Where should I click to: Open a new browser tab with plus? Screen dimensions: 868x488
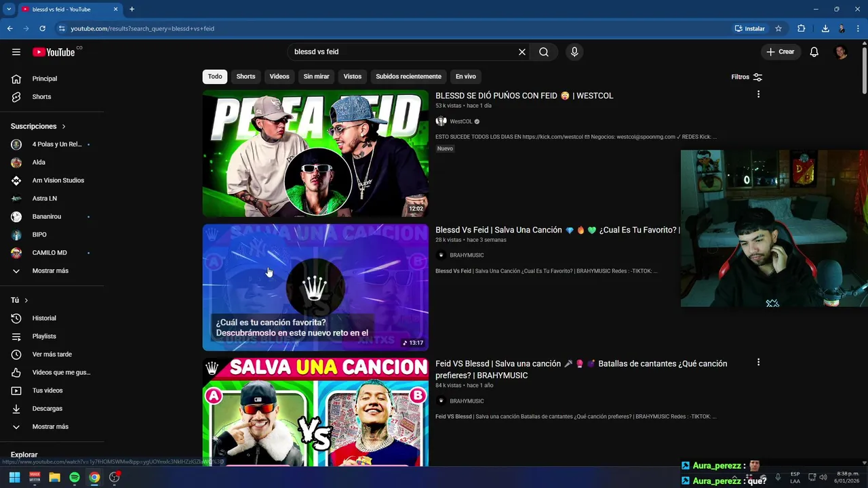(132, 9)
